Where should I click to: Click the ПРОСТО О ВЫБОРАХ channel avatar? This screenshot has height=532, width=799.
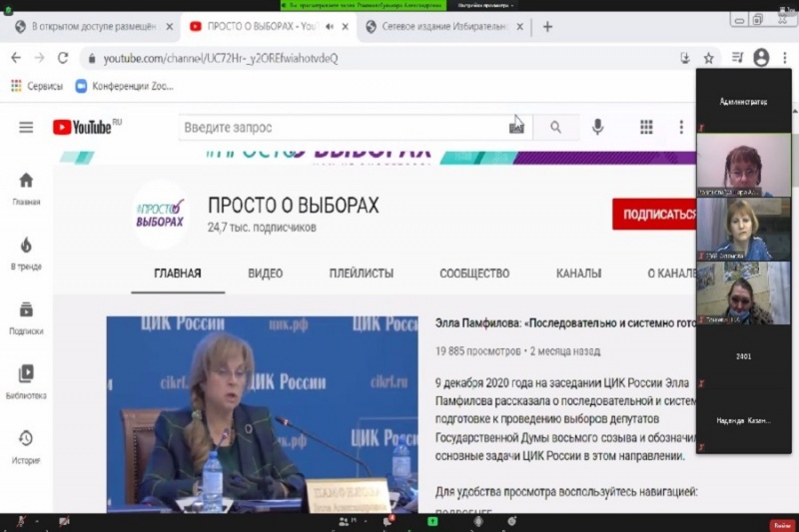[x=160, y=214]
